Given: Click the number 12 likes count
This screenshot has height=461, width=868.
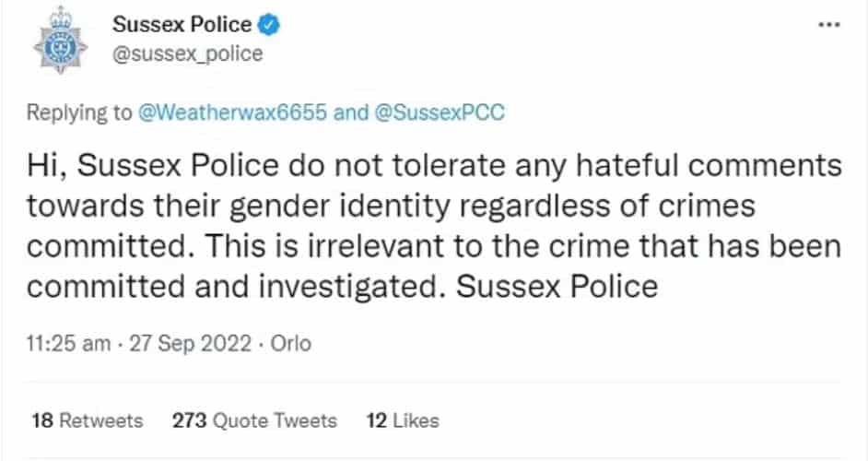Looking at the screenshot, I should click(377, 420).
